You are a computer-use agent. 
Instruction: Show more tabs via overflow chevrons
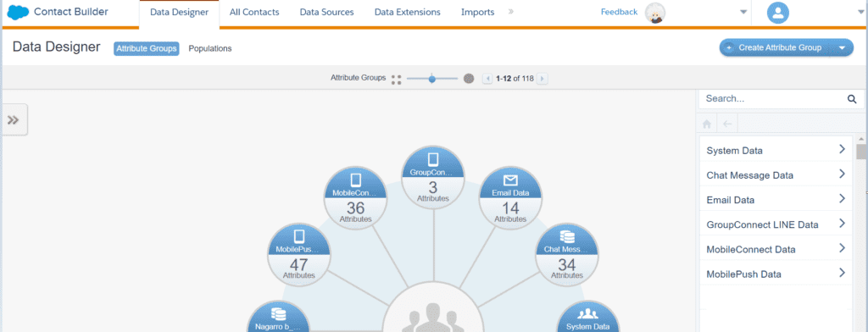click(x=510, y=12)
